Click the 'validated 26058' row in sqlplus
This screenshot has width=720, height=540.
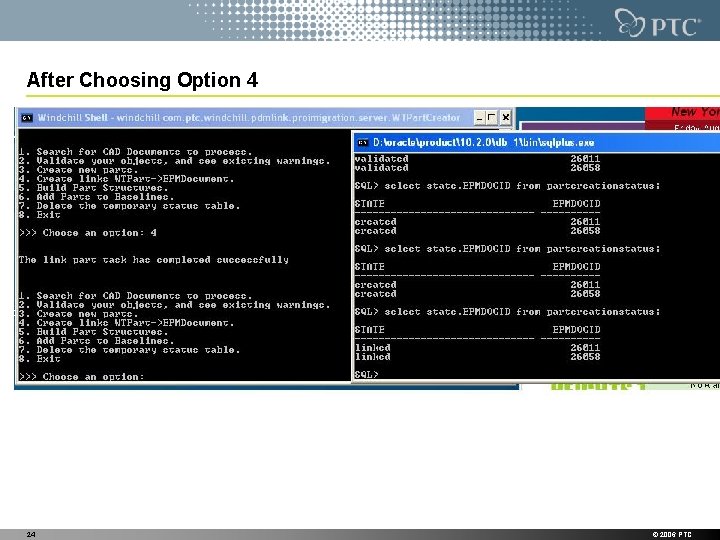click(477, 168)
